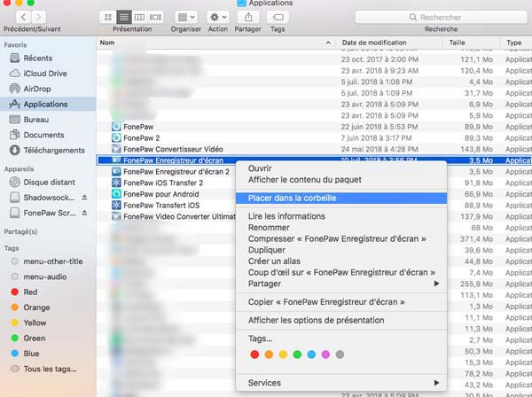Choose Afficher les options de présentation
This screenshot has width=532, height=397.
tap(341, 320)
